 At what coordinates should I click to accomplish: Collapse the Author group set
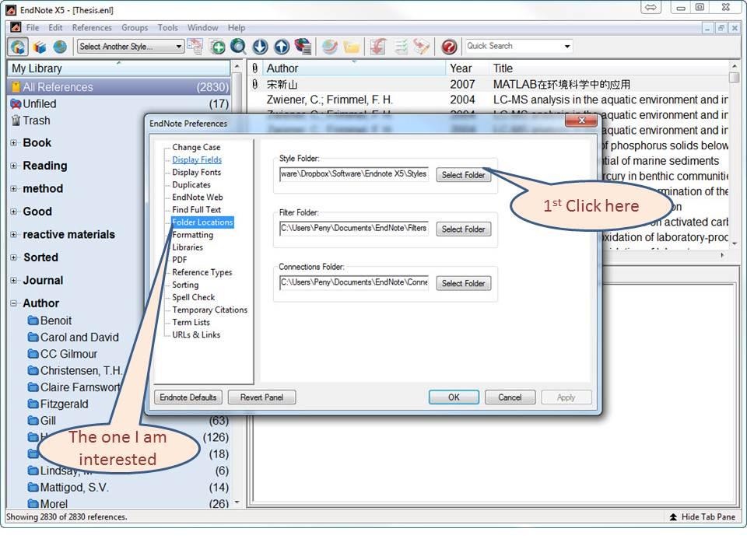click(14, 303)
